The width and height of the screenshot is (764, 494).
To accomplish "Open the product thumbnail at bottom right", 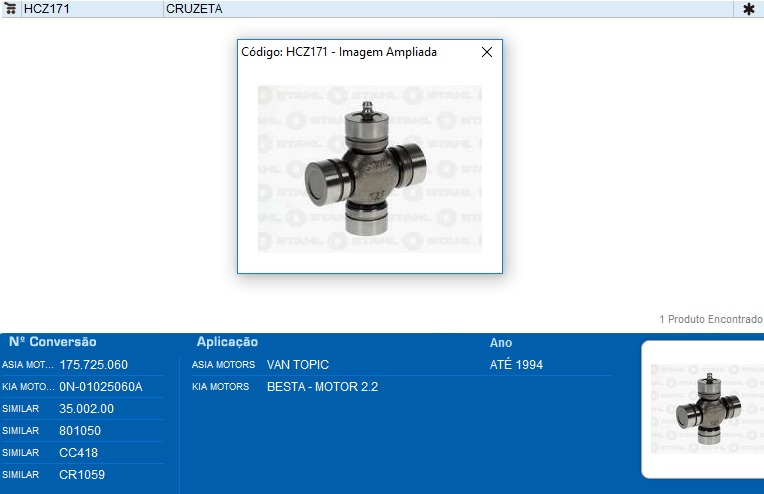I will pos(706,409).
